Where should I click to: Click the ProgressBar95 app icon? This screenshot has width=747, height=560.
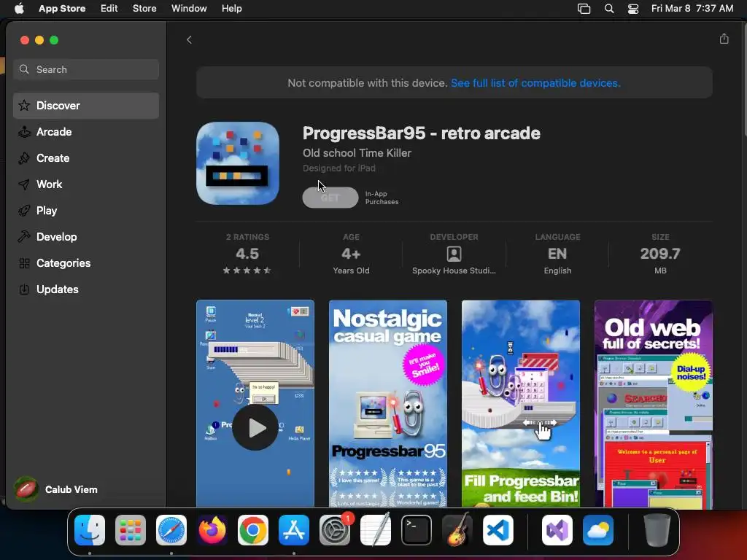238,163
